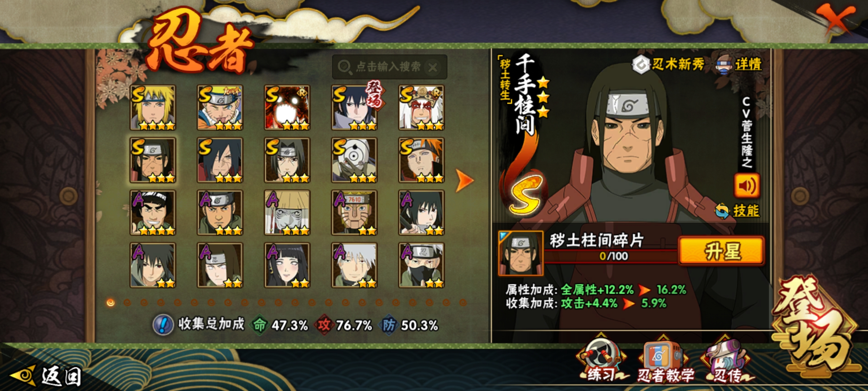Select the masked Tobi ninja portrait
The height and width of the screenshot is (391, 868).
(x=354, y=160)
